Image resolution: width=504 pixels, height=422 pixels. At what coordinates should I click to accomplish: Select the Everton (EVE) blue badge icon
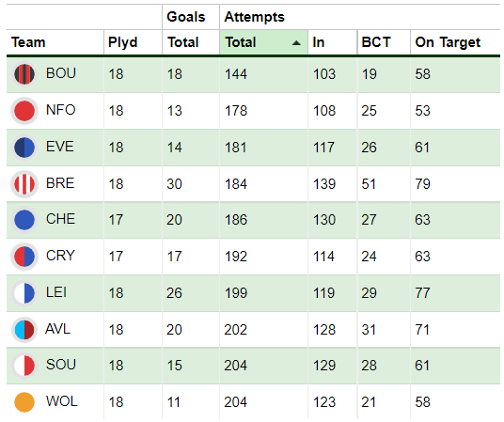pos(24,148)
